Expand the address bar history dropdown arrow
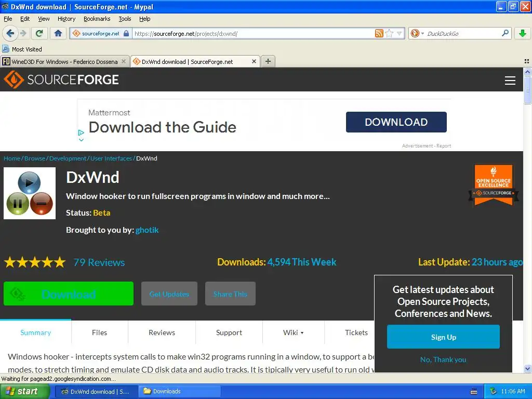The image size is (532, 399). point(400,33)
